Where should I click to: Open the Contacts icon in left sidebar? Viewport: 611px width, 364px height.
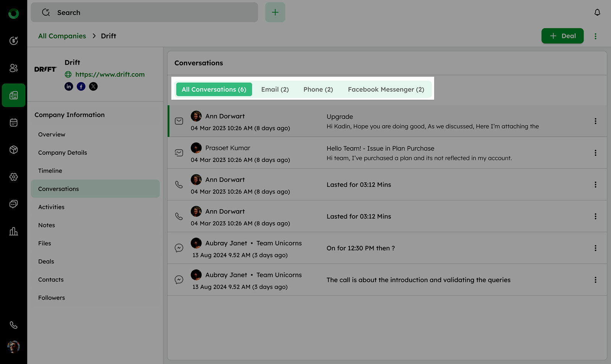pos(13,68)
